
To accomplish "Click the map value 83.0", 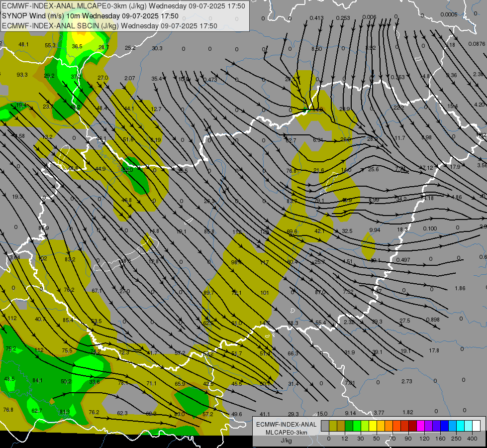I will point(180,415).
